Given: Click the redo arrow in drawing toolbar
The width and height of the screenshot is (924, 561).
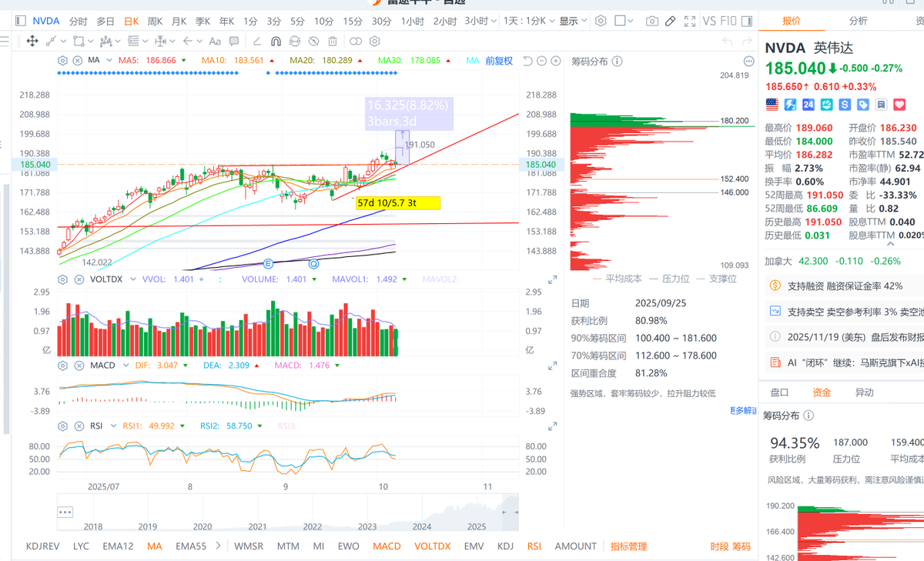Looking at the screenshot, I should (x=747, y=41).
